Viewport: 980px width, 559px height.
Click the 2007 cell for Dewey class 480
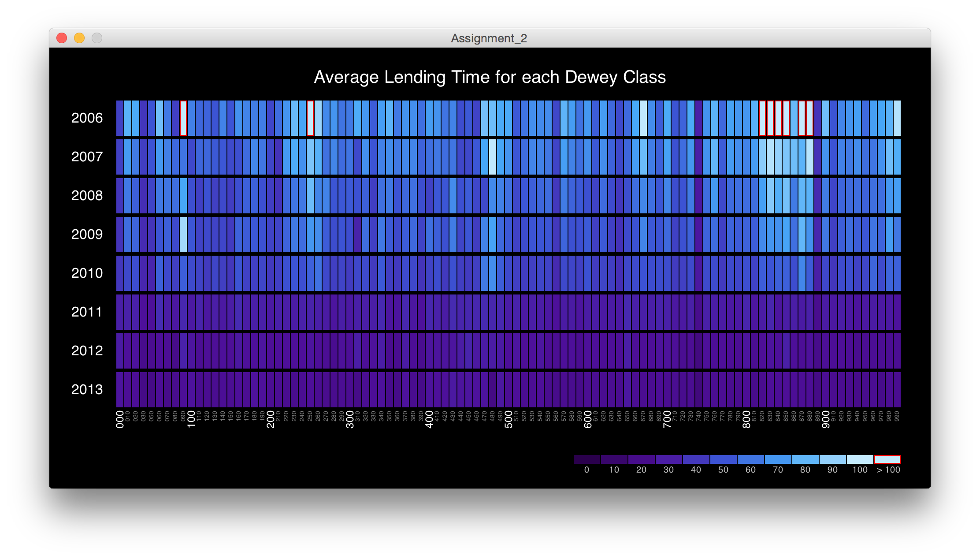pyautogui.click(x=493, y=157)
